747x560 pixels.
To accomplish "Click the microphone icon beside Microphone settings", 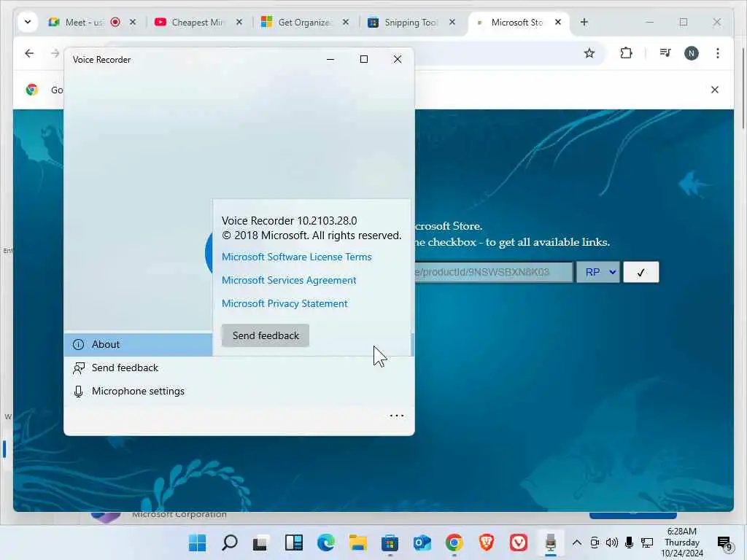I will point(79,392).
